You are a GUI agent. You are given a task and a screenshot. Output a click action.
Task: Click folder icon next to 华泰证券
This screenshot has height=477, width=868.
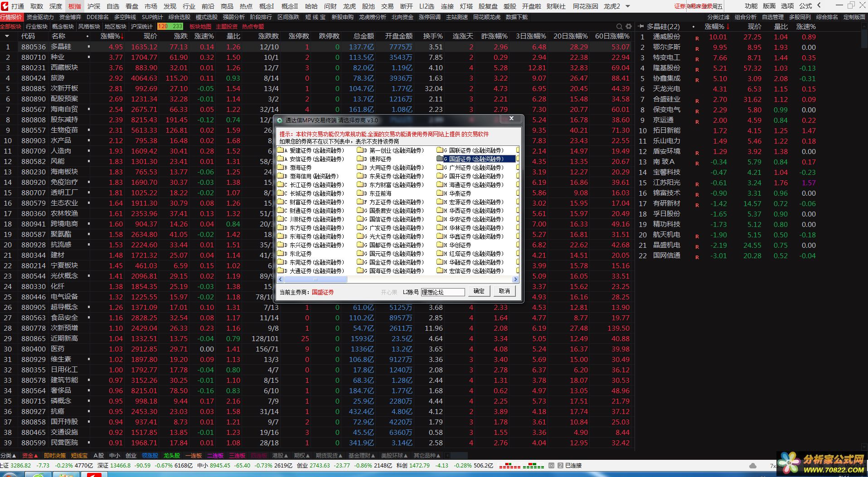pyautogui.click(x=440, y=193)
